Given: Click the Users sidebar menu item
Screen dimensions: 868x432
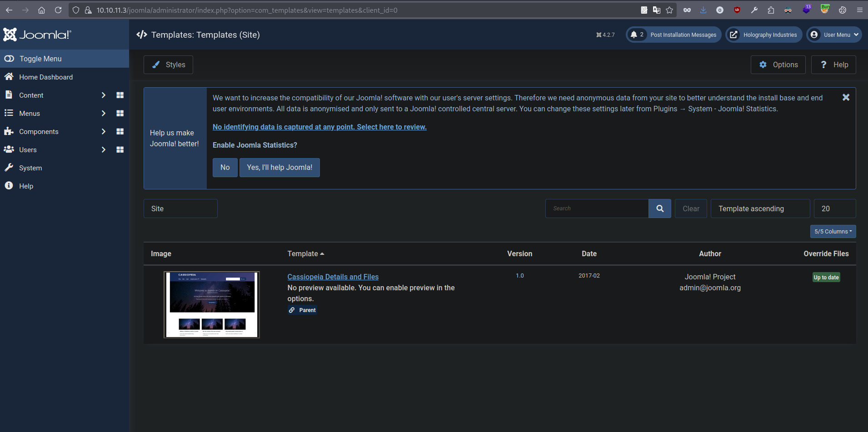Looking at the screenshot, I should [x=28, y=149].
